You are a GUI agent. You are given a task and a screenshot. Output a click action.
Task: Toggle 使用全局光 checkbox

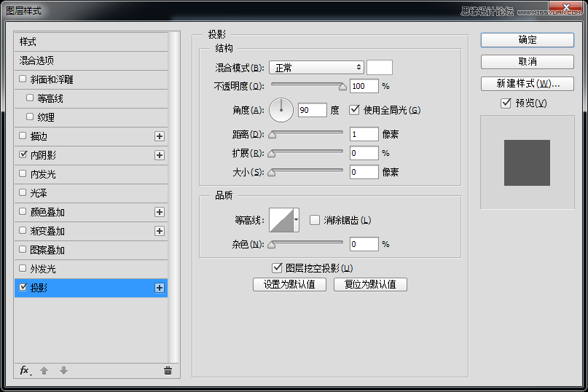pyautogui.click(x=354, y=110)
